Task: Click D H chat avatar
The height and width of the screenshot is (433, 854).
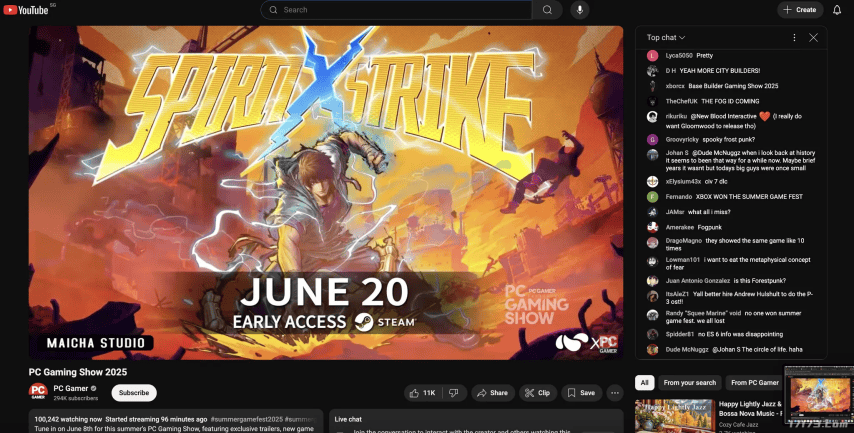Action: 652,71
